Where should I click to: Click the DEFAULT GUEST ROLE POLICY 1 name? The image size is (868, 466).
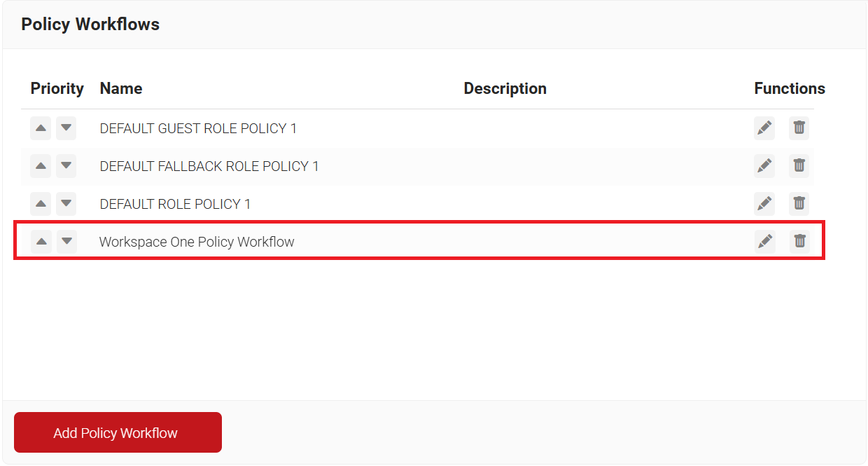coord(198,128)
